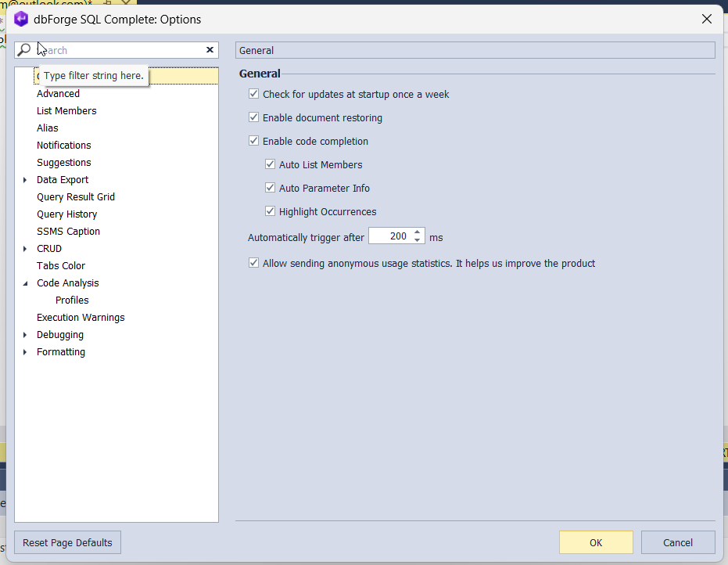Increase trigger delay with up arrow
The image size is (728, 565).
click(418, 232)
